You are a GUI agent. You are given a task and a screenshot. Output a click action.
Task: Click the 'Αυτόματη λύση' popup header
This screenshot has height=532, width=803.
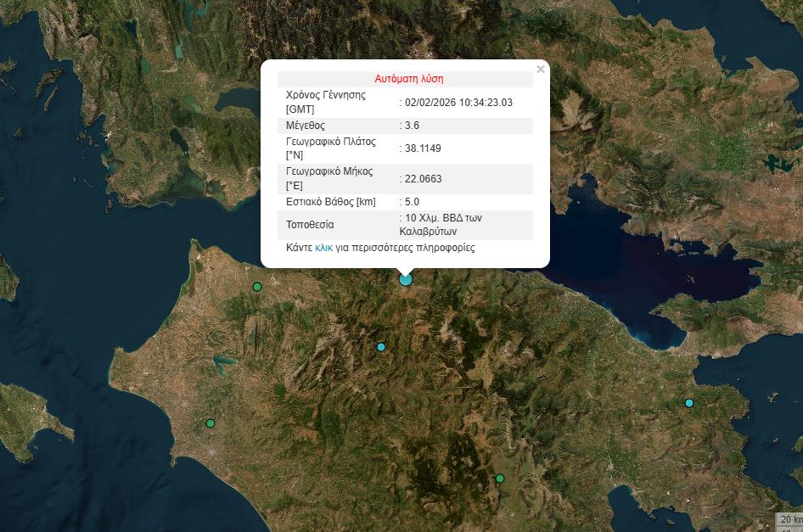(409, 79)
